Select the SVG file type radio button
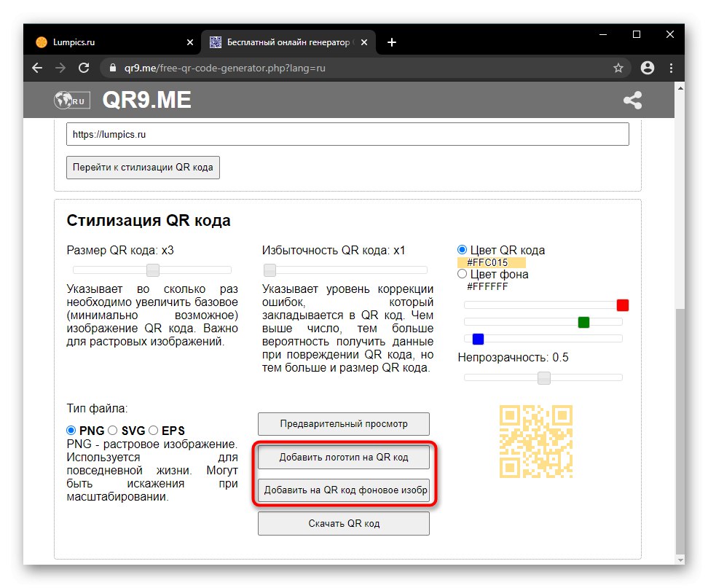Image resolution: width=708 pixels, height=588 pixels. click(112, 431)
